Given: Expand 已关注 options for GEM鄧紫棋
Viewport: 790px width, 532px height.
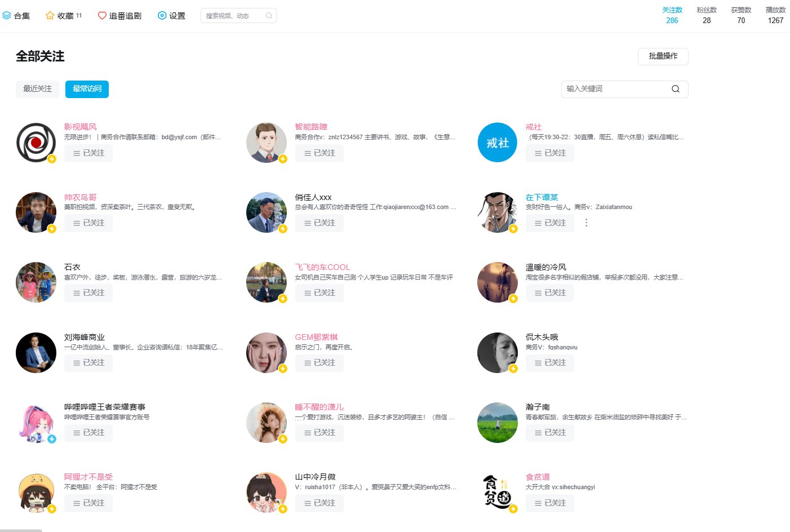Looking at the screenshot, I should pos(319,363).
